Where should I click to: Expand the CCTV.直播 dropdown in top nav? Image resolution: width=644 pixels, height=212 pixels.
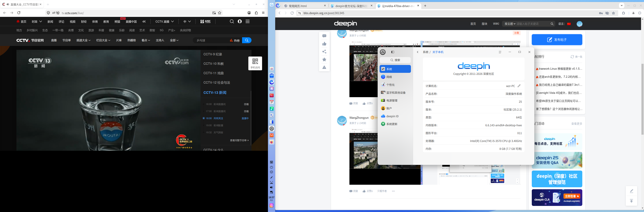pyautogui.click(x=165, y=22)
